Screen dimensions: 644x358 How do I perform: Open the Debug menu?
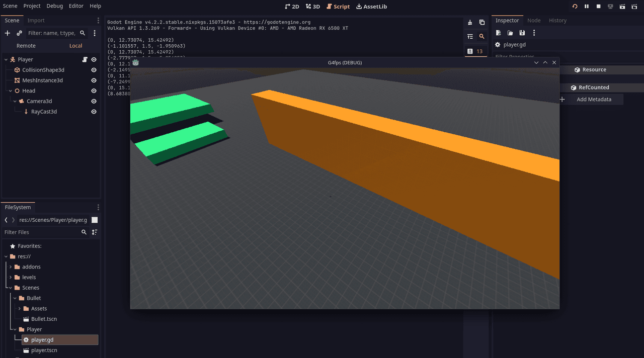pyautogui.click(x=55, y=6)
